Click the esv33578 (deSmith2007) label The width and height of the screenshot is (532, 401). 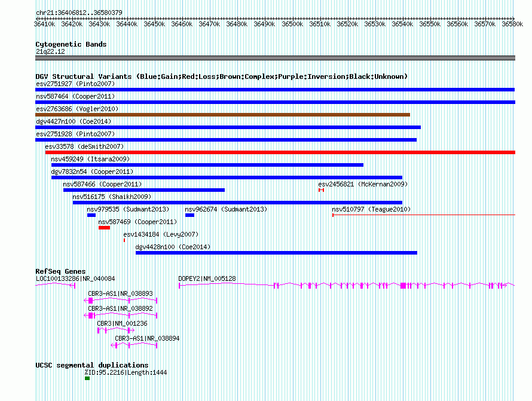[84, 146]
